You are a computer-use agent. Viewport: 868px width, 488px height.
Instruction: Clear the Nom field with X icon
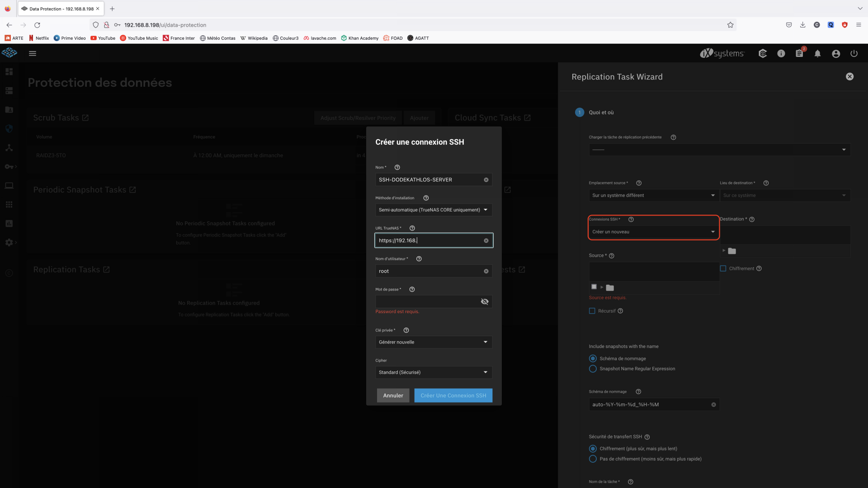tap(486, 180)
